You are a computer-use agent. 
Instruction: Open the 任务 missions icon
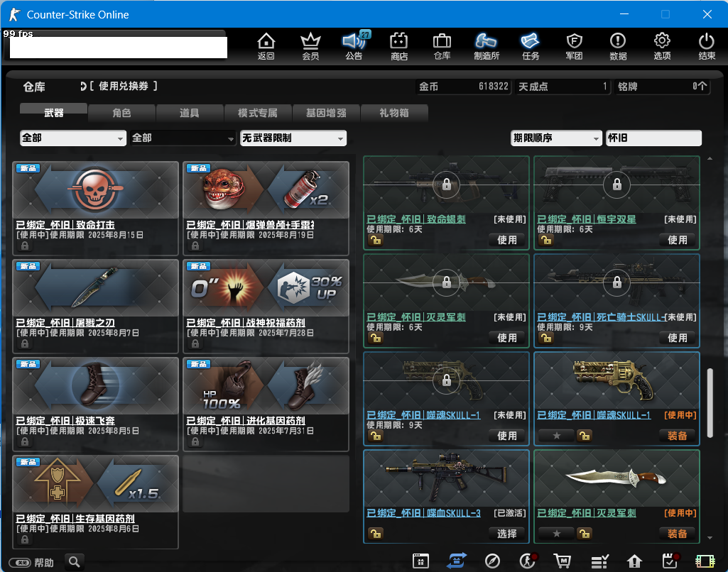(531, 46)
